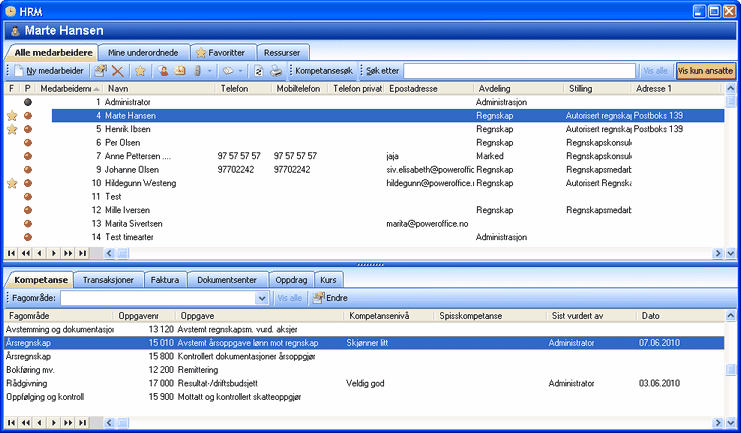Screen dimensions: 741x433
Task: Open the phone icon dropdown arrow
Action: point(209,71)
